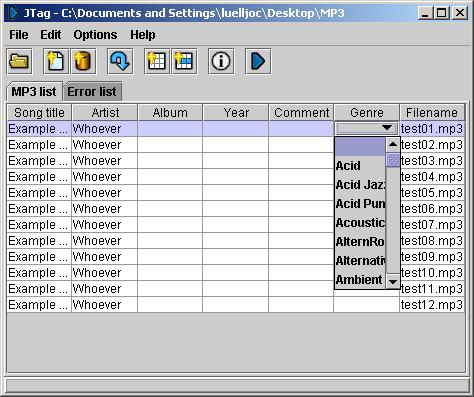Screen dimensions: 474x397
Task: Click the test03.mp3 filename cell
Action: (432, 161)
